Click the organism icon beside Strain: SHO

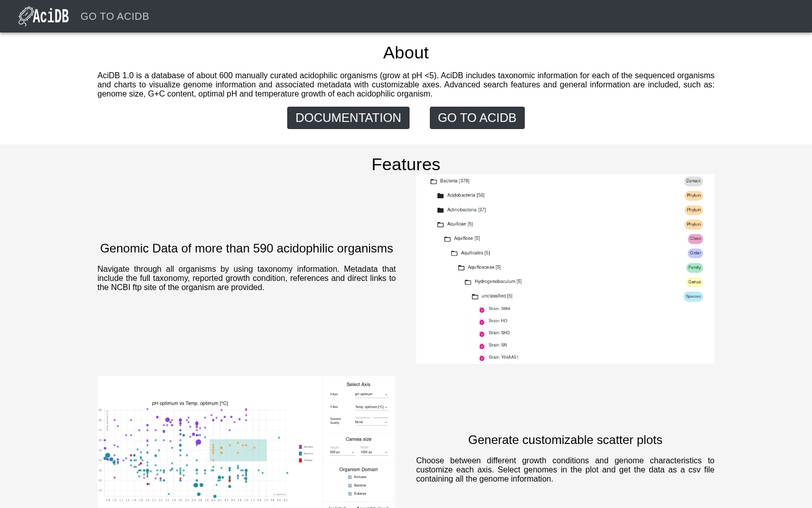(x=482, y=334)
